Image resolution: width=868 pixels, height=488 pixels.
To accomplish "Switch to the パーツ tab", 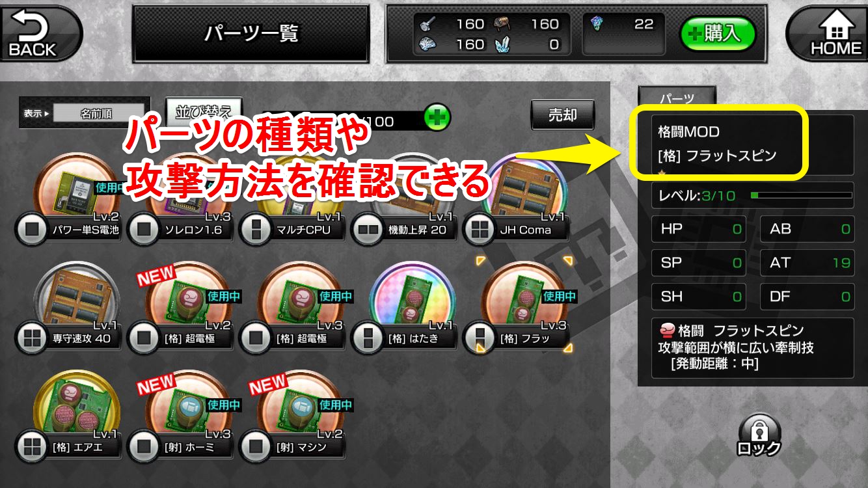I will tap(677, 99).
